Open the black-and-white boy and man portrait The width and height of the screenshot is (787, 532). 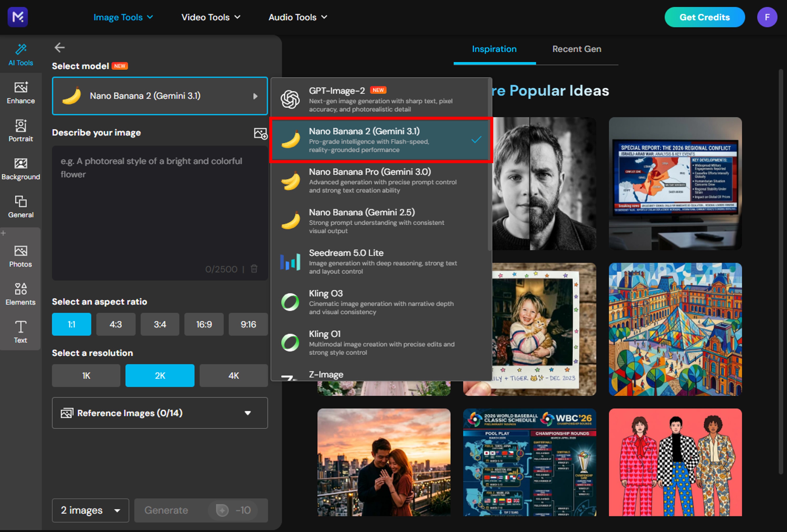click(x=544, y=184)
